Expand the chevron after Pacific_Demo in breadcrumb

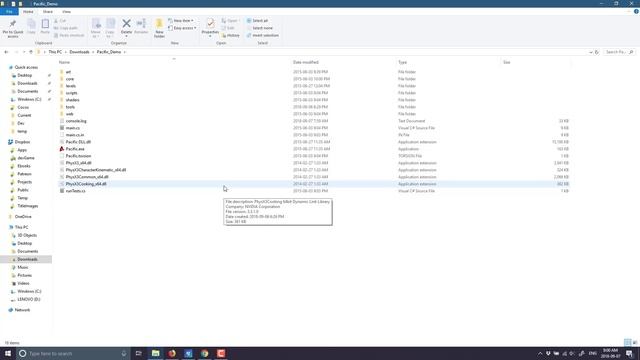point(124,52)
